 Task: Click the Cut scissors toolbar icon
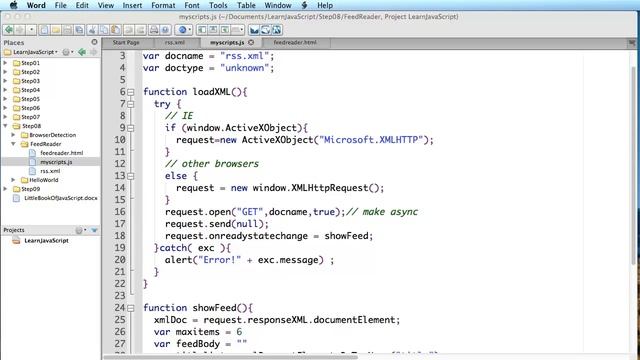[x=93, y=30]
